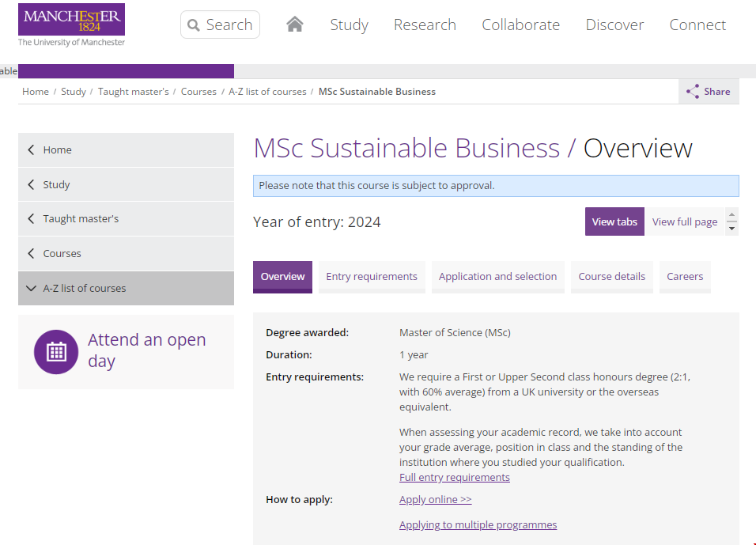Click the share icon in breadcrumb bar

pyautogui.click(x=693, y=92)
